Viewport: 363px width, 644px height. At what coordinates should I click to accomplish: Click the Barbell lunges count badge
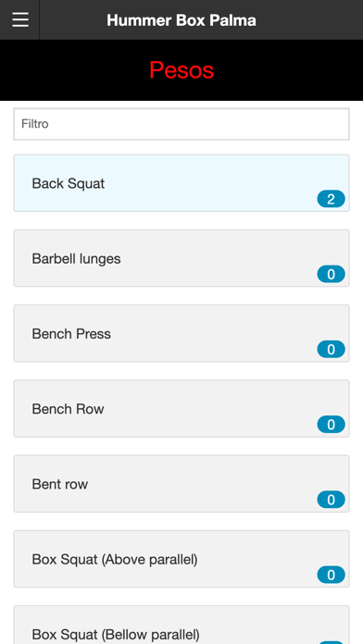[x=331, y=275]
